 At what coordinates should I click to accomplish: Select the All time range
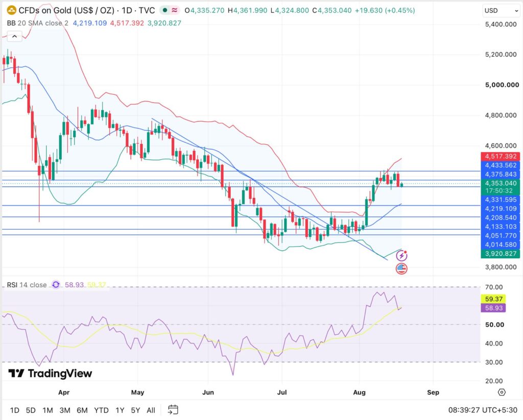[151, 410]
